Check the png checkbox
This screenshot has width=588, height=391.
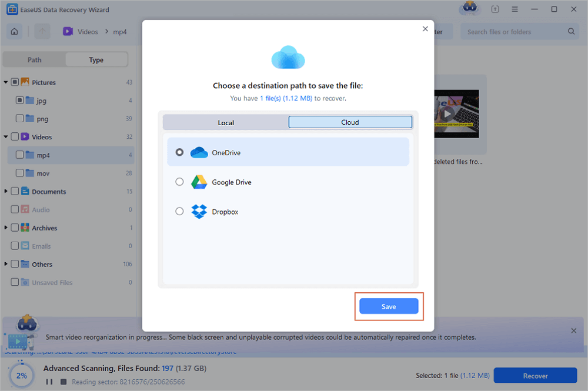[x=19, y=118]
